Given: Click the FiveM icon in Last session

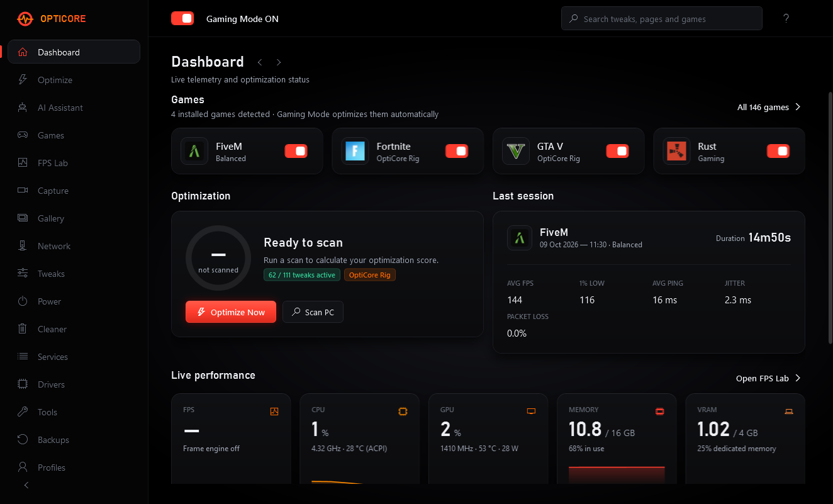Looking at the screenshot, I should [x=520, y=238].
